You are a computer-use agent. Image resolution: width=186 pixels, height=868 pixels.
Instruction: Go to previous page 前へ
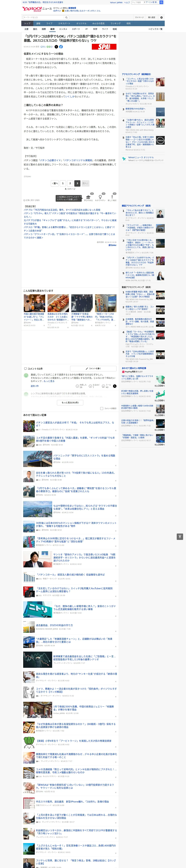point(55,183)
